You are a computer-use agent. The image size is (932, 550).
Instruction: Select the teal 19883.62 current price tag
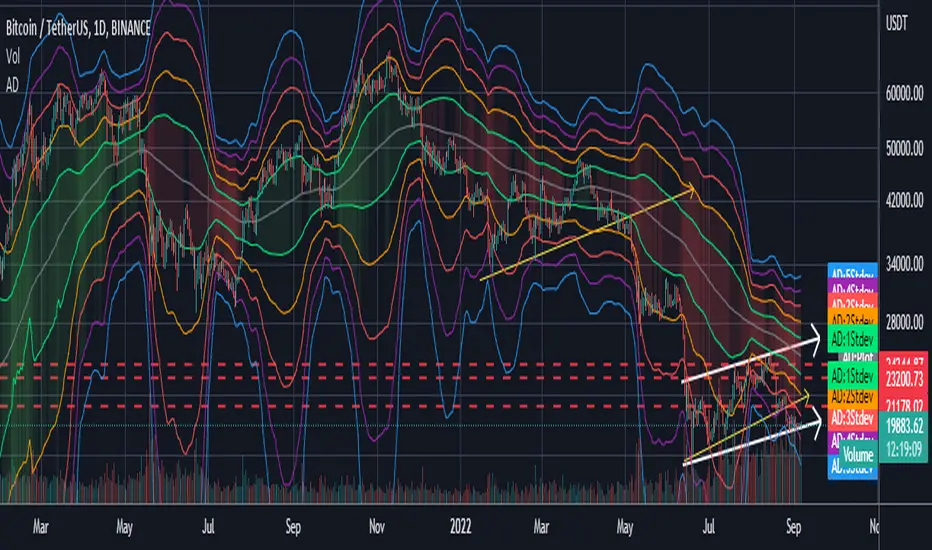(x=903, y=425)
